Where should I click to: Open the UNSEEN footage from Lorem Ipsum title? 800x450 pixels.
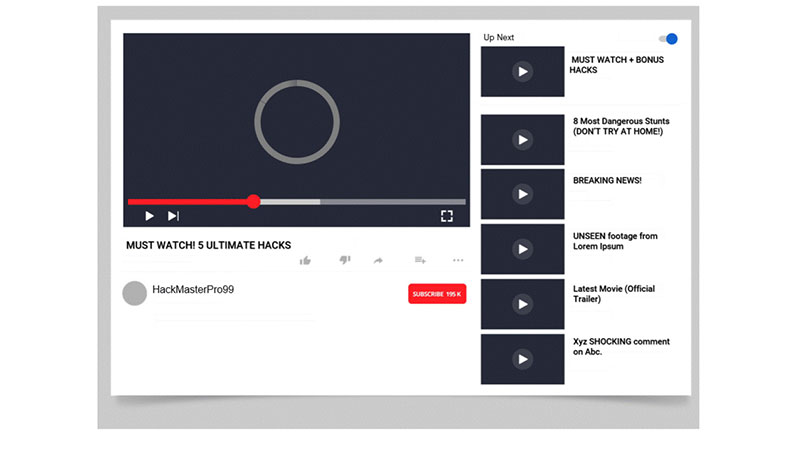click(615, 241)
